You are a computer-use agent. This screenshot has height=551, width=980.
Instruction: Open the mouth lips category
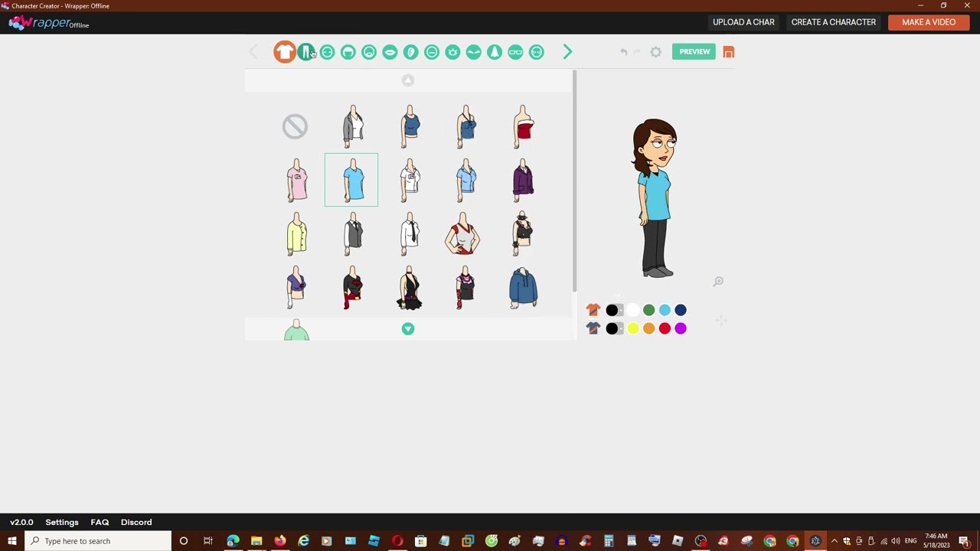click(390, 52)
